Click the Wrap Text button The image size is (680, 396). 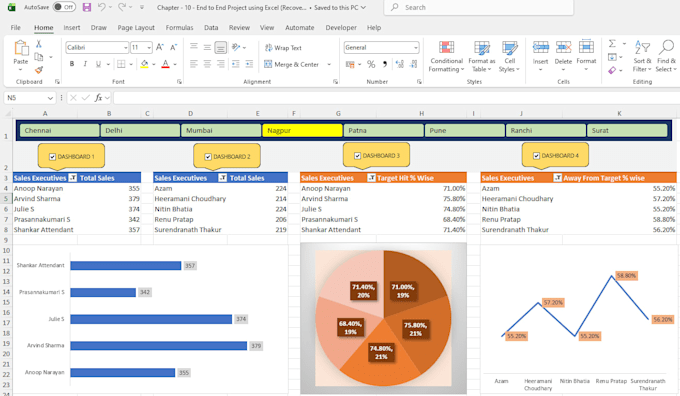283,48
